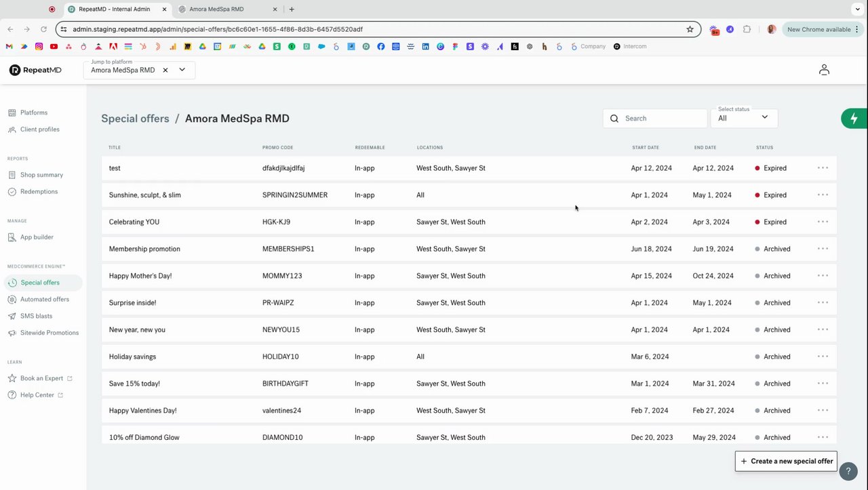Open more options for Membership promotion
This screenshot has height=490, width=868.
pos(823,249)
